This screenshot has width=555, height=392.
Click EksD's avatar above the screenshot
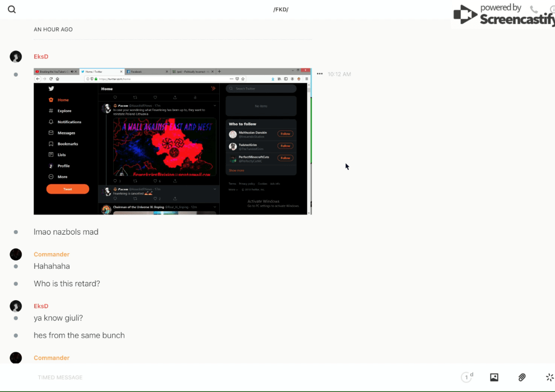[16, 57]
